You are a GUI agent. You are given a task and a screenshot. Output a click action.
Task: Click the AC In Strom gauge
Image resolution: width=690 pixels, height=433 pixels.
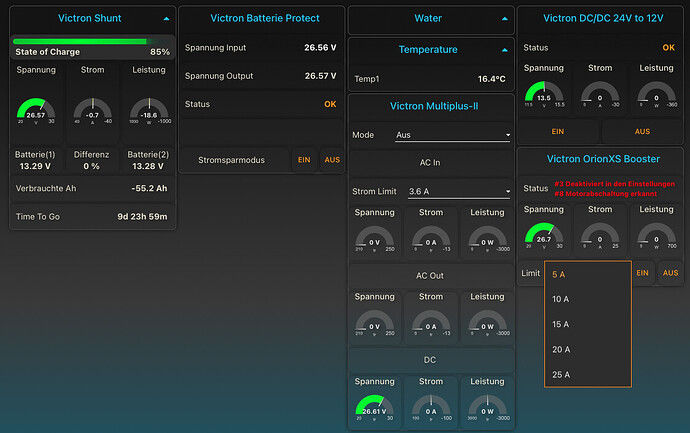431,239
